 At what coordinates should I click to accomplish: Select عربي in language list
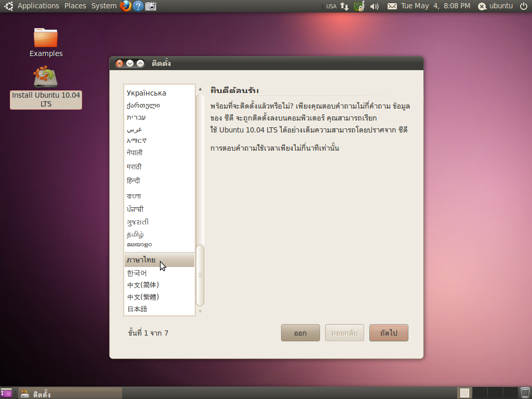(159, 129)
